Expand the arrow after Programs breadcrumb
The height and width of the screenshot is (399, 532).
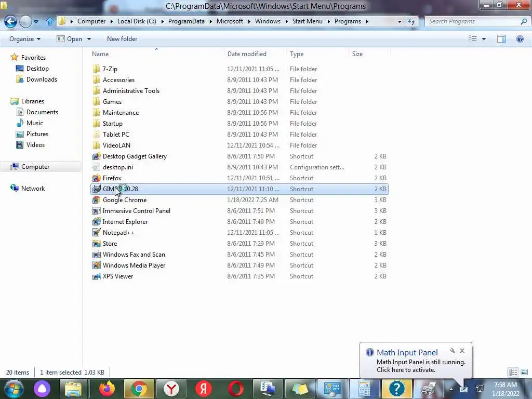pyautogui.click(x=367, y=21)
